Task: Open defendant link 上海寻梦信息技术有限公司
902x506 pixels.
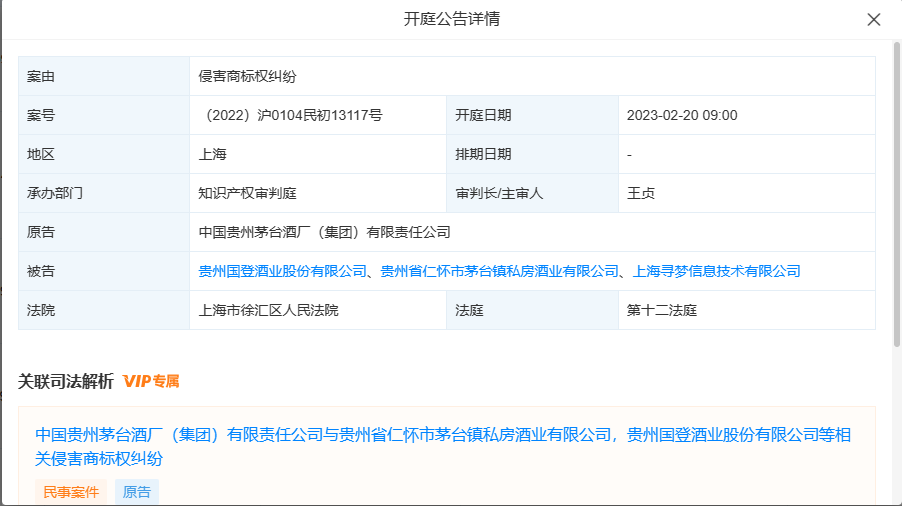Action: [716, 271]
